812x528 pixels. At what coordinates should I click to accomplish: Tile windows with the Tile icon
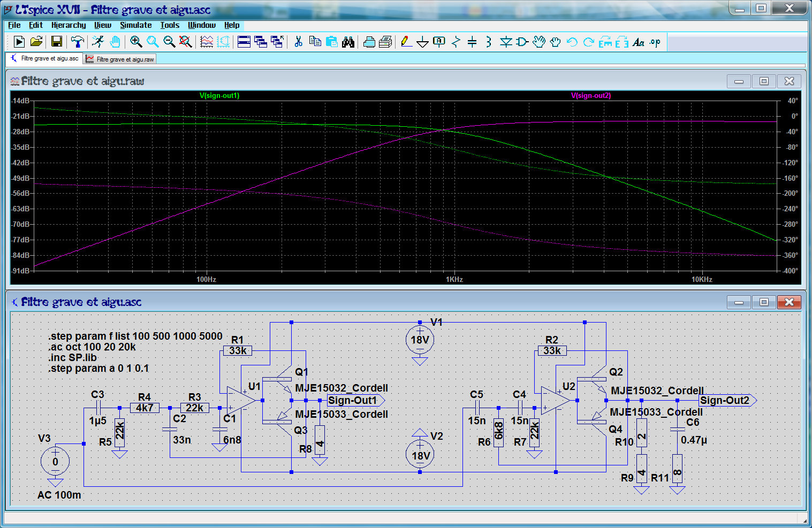point(244,42)
